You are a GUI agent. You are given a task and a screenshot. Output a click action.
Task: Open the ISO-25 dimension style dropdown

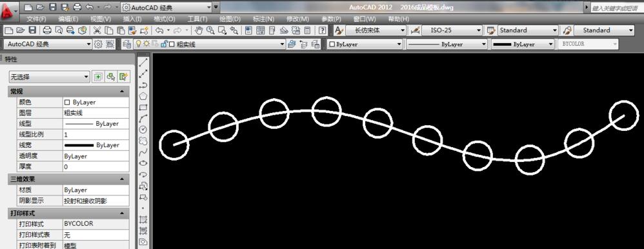[x=451, y=30]
